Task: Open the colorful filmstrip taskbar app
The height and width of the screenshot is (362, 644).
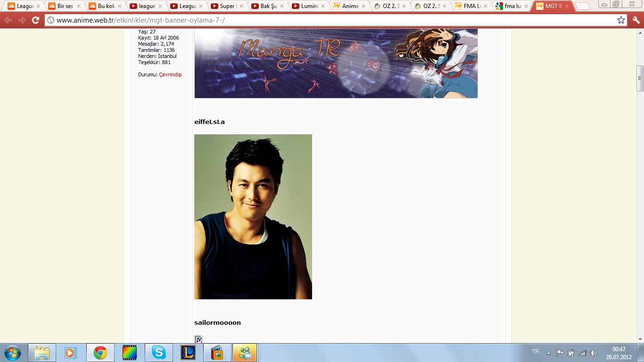Action: [129, 353]
